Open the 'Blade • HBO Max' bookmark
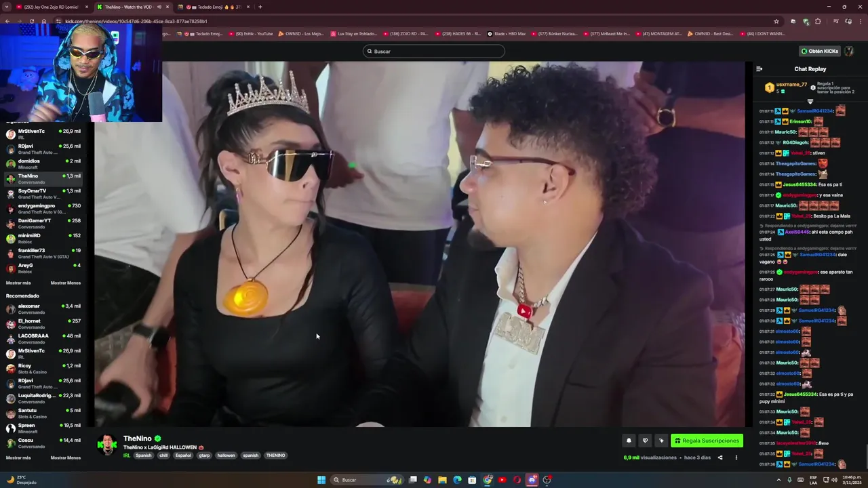This screenshot has width=868, height=488. click(x=507, y=33)
